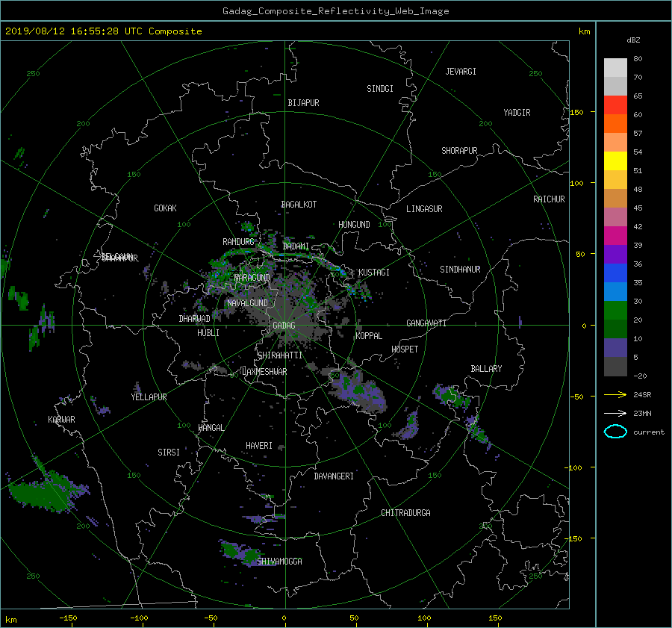This screenshot has width=672, height=628.
Task: Click the white 23MN arrow legend icon
Action: (615, 413)
